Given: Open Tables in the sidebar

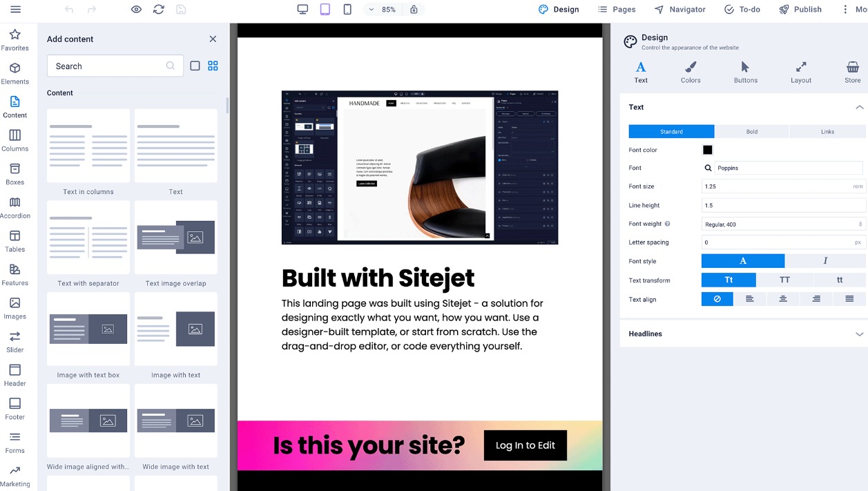Looking at the screenshot, I should tap(15, 241).
